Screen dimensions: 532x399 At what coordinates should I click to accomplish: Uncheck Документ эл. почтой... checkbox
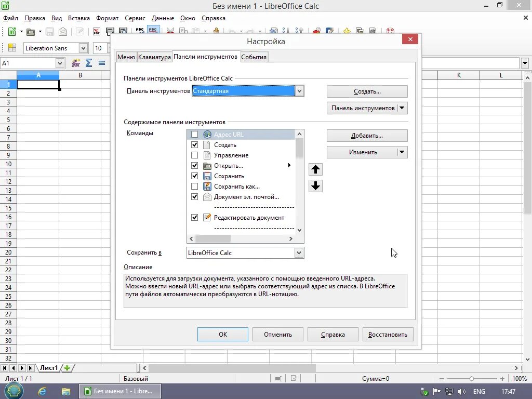(194, 197)
